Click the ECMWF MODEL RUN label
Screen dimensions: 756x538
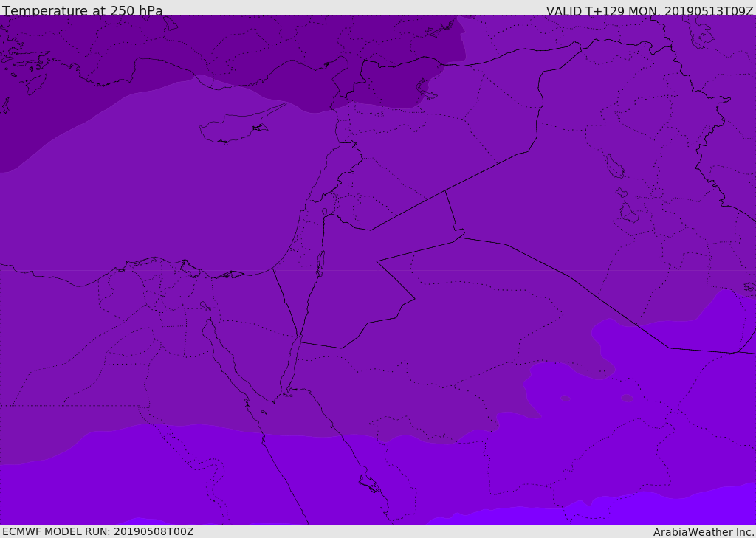click(x=98, y=531)
